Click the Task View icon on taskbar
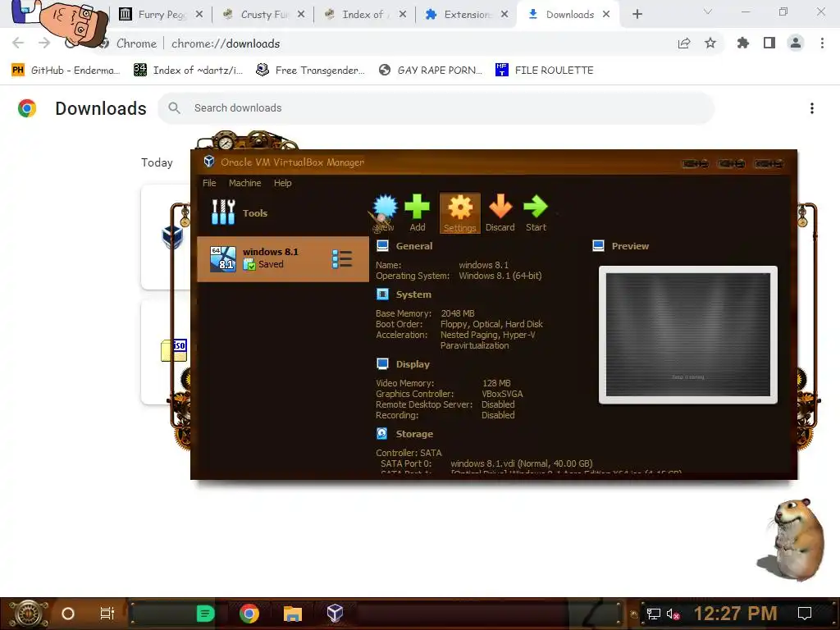The height and width of the screenshot is (630, 840). click(107, 614)
